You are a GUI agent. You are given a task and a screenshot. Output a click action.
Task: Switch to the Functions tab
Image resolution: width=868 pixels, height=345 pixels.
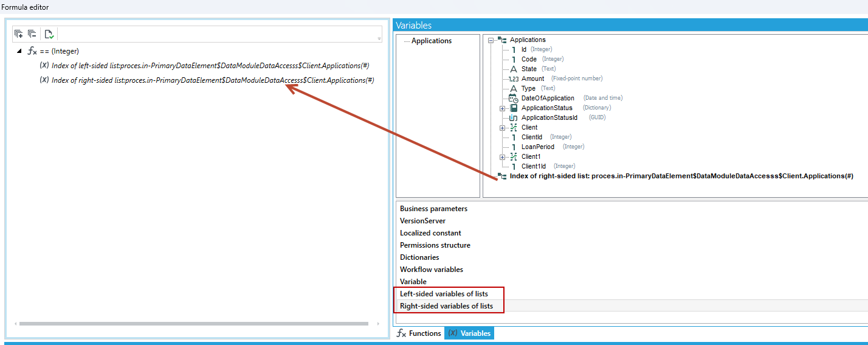click(x=419, y=333)
